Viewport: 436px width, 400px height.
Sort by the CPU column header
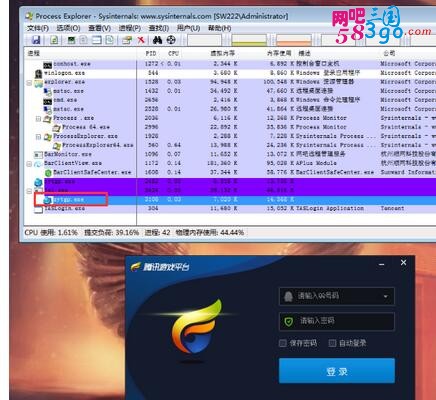click(173, 53)
